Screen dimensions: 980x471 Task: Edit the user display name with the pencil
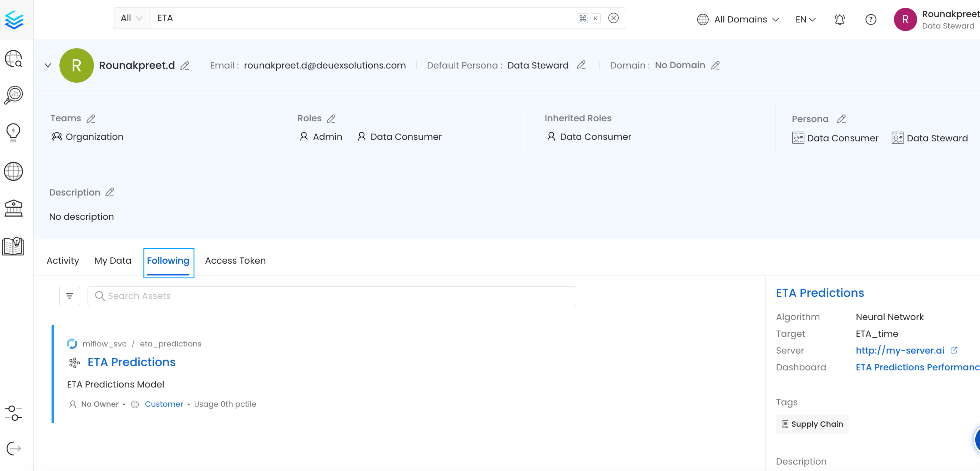click(x=185, y=66)
